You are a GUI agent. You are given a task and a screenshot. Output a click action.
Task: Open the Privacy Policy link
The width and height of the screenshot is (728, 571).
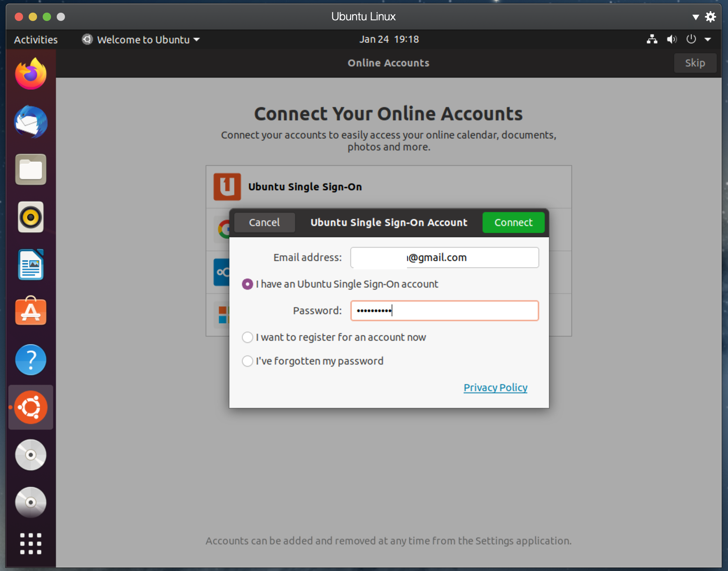pyautogui.click(x=495, y=388)
